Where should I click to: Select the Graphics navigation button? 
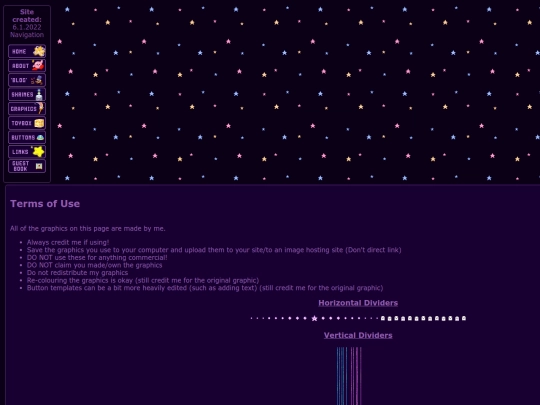[x=27, y=108]
